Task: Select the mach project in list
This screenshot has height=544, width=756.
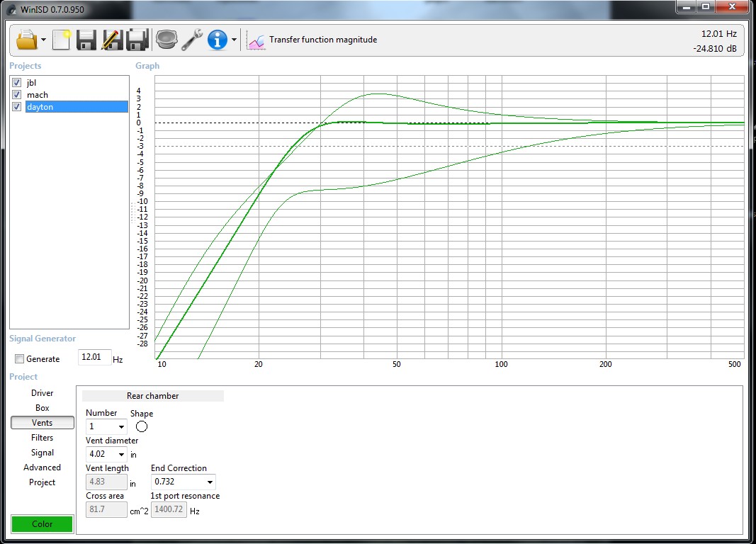Action: pos(37,94)
